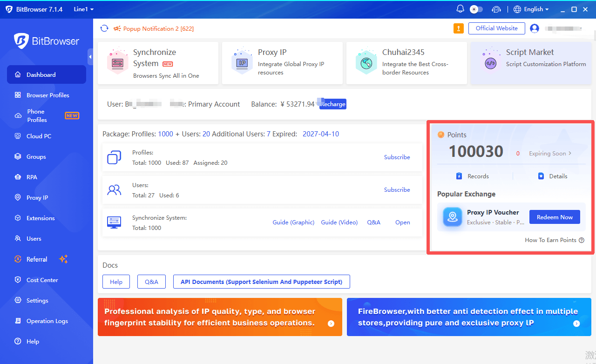
Task: Toggle the light/dark theme switch
Action: (476, 9)
